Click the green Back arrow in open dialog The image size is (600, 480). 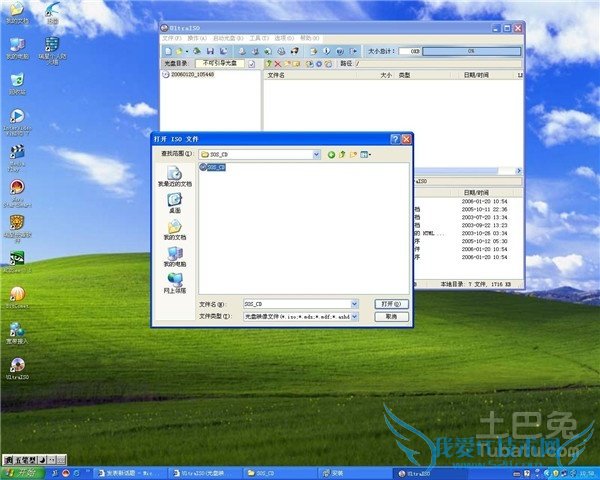click(x=331, y=154)
